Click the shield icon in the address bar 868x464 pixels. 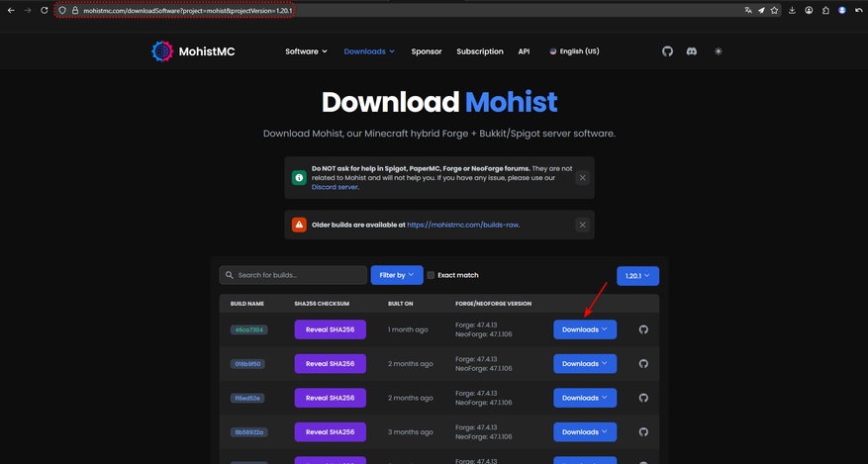tap(62, 11)
